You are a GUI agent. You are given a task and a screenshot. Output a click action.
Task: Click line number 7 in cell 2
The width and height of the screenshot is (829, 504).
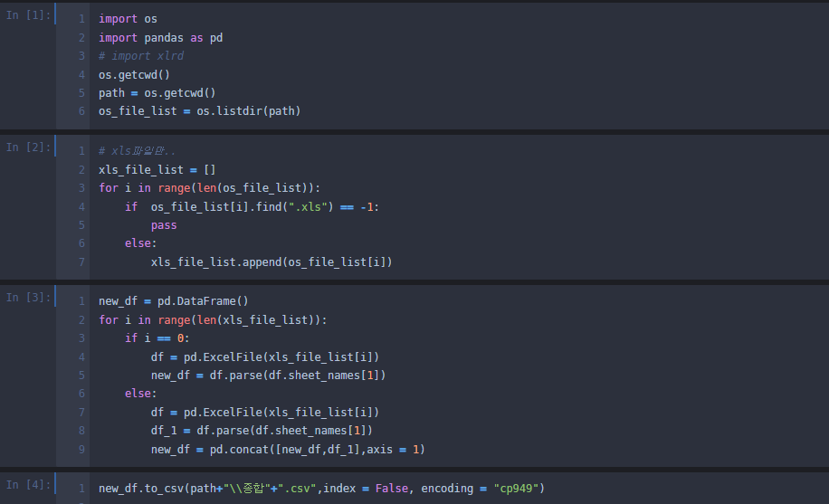pos(81,262)
